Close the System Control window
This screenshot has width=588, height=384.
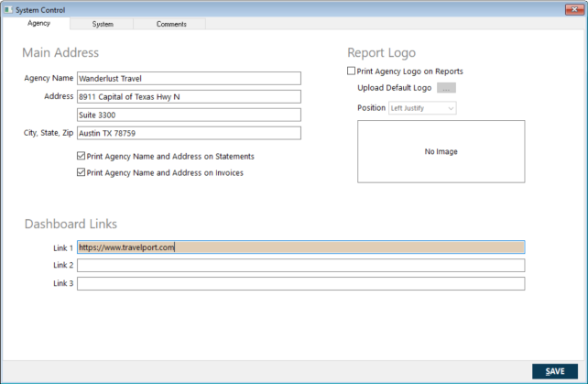(x=574, y=9)
